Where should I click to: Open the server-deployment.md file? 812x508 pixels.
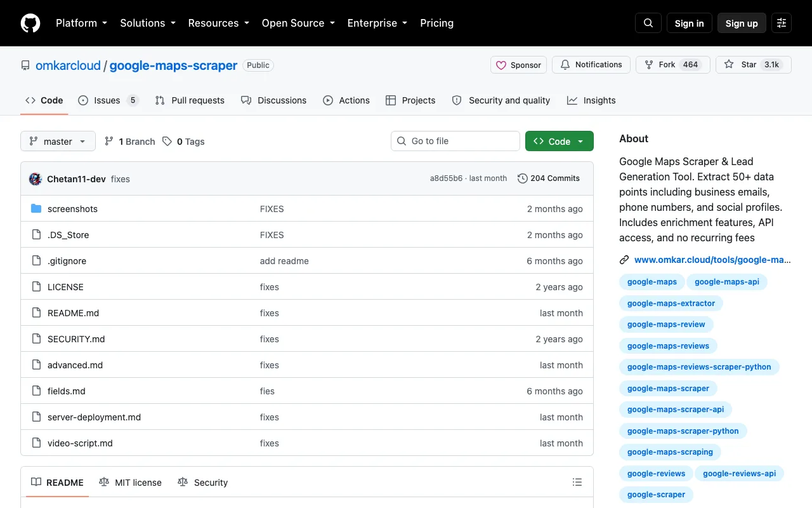94,417
